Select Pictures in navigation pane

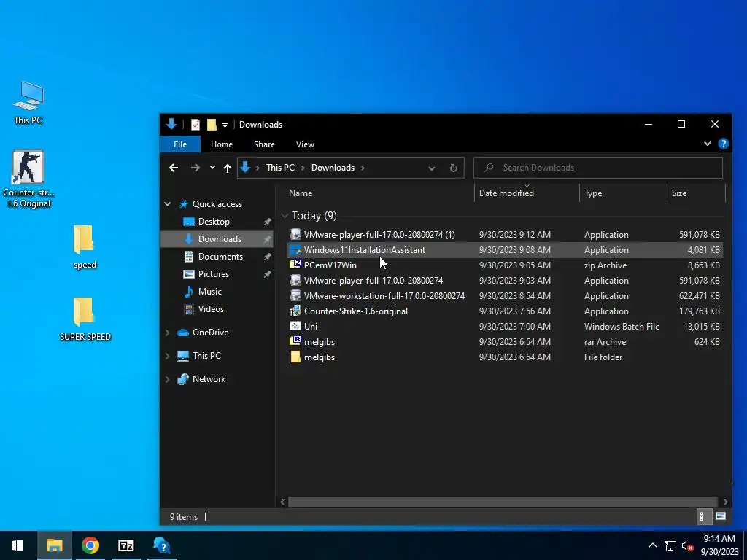pos(214,274)
